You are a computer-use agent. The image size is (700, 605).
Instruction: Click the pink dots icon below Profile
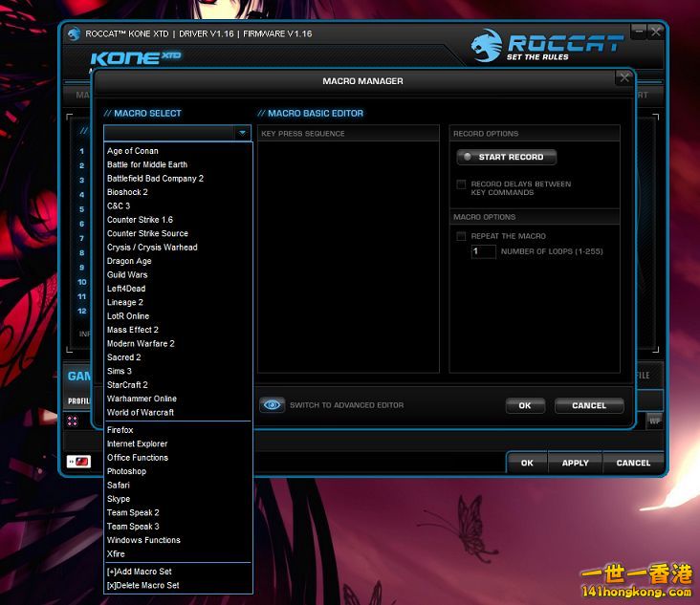click(x=73, y=421)
